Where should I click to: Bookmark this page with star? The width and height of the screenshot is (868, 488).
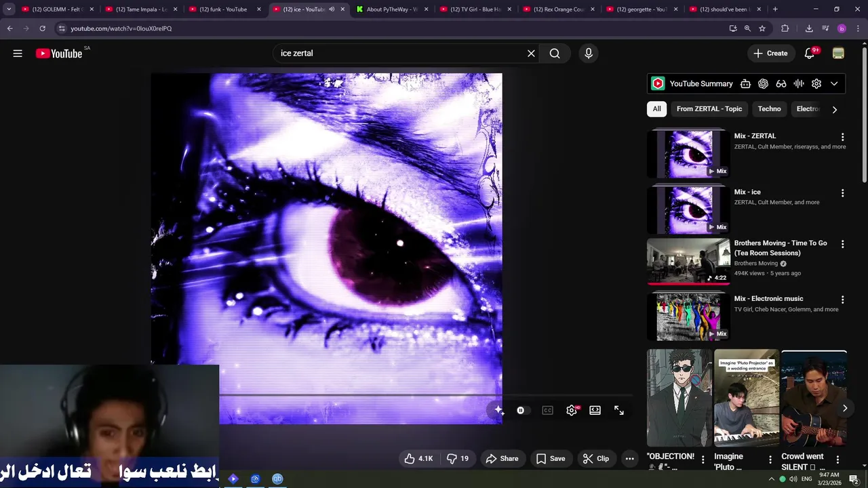point(762,28)
